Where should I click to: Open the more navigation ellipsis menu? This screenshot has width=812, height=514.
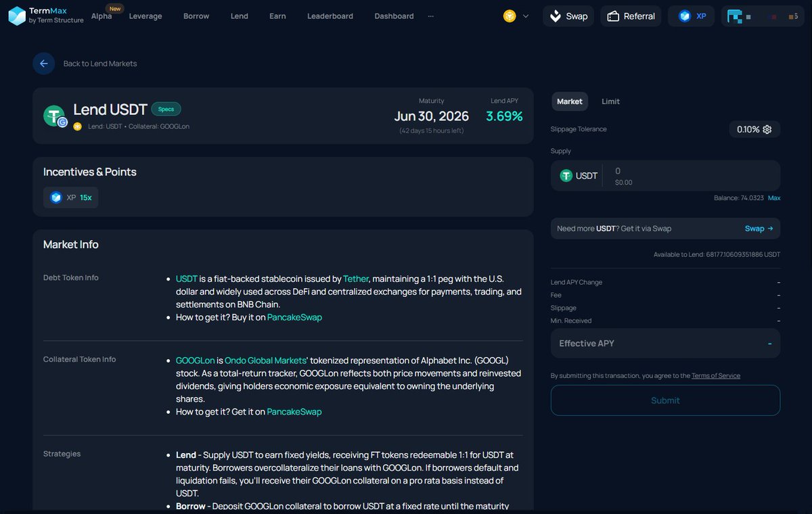[x=431, y=16]
